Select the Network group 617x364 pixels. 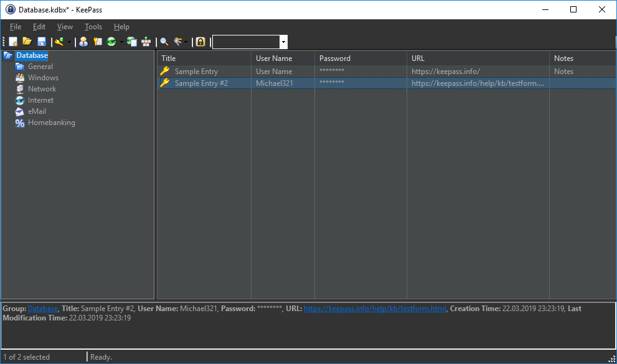coord(42,89)
